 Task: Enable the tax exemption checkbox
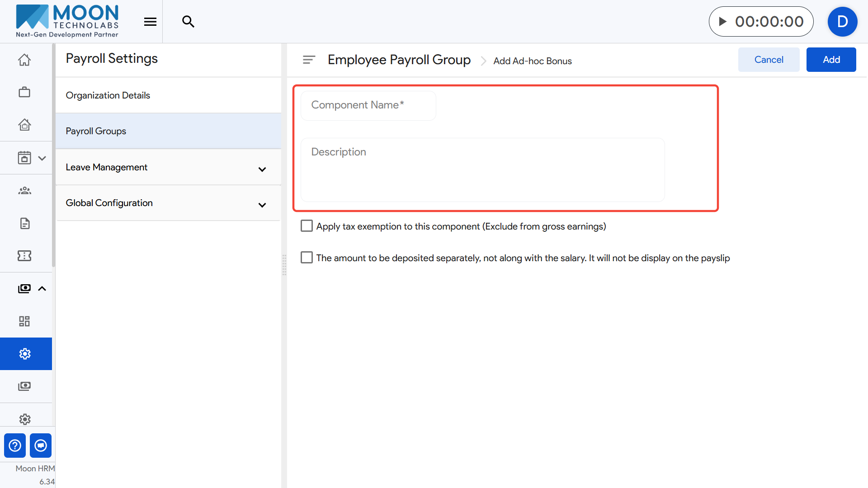[307, 226]
